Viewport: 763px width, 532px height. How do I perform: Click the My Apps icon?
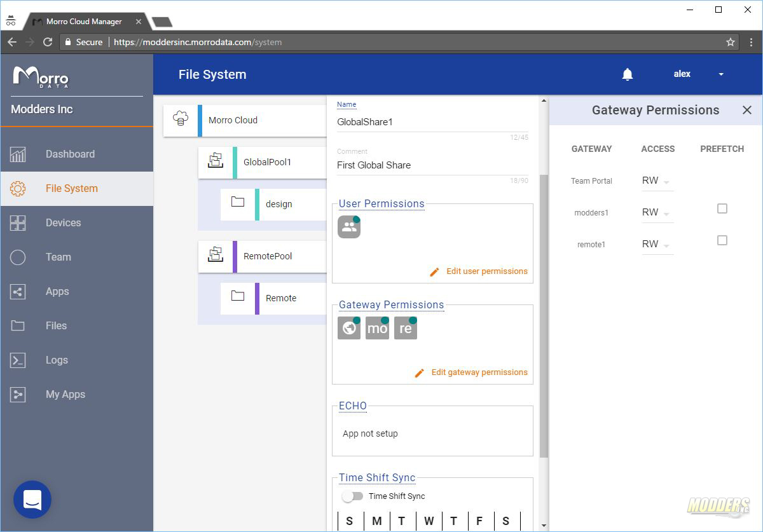18,395
